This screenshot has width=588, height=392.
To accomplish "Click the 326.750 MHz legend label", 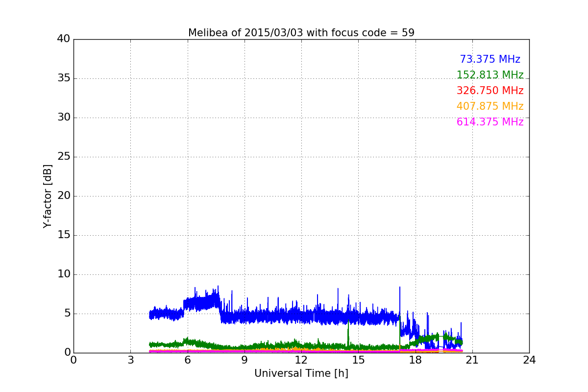I will click(x=490, y=91).
